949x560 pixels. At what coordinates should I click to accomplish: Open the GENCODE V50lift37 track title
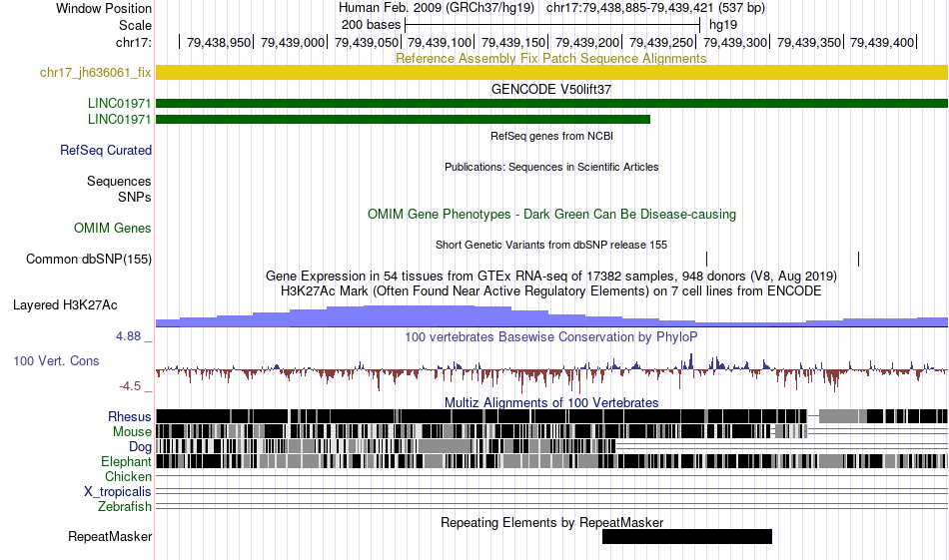point(551,89)
